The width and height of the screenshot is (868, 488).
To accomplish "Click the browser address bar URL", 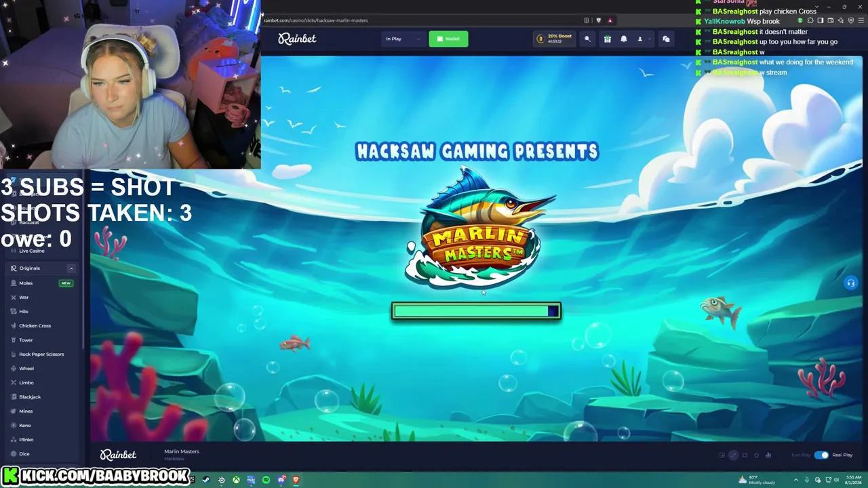I will click(x=316, y=20).
